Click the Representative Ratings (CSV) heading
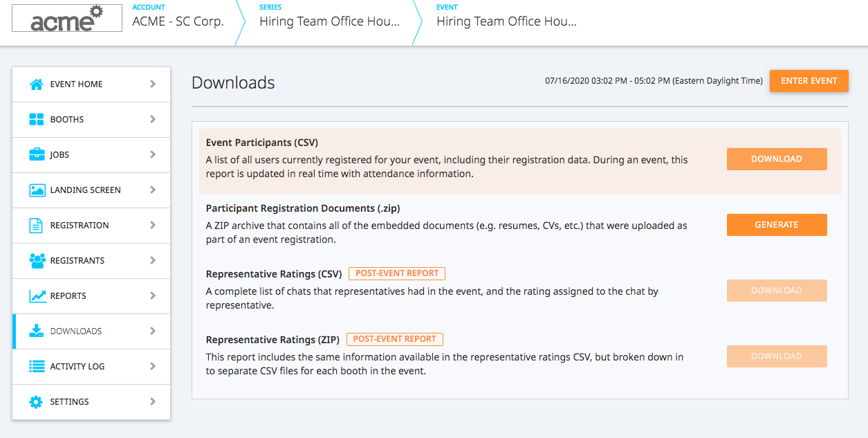Screen dimensions: 868x438 pos(274,274)
